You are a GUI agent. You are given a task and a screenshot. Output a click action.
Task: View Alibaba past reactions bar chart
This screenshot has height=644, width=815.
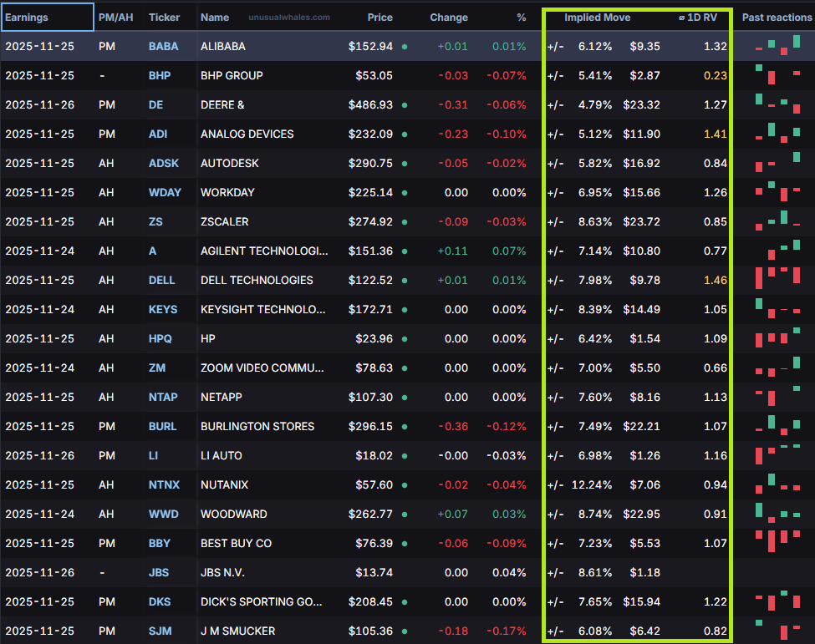[x=777, y=44]
